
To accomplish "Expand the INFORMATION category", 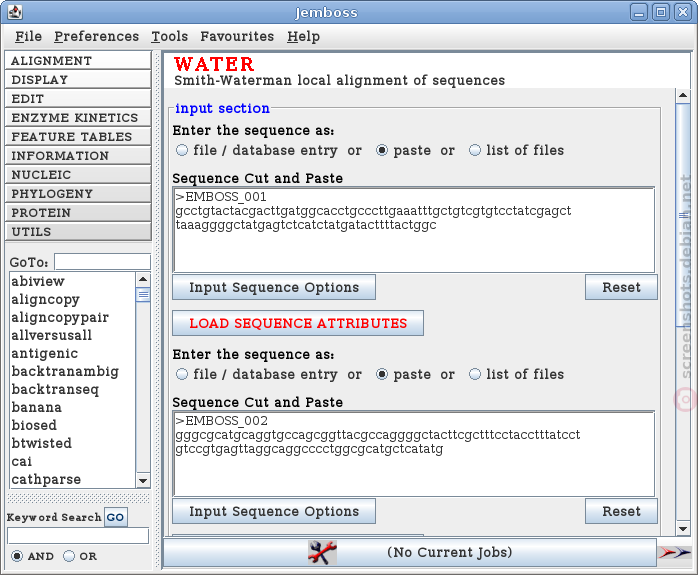I will pos(78,156).
